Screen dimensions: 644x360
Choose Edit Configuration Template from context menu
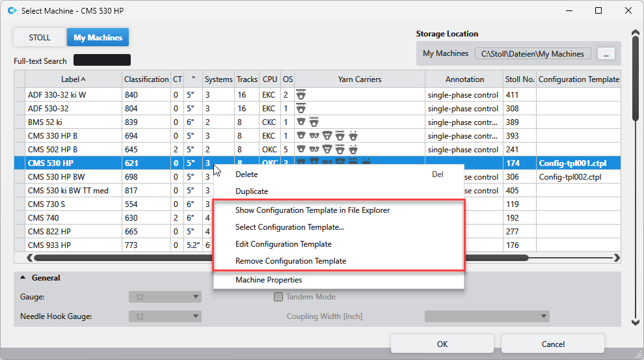tap(283, 244)
